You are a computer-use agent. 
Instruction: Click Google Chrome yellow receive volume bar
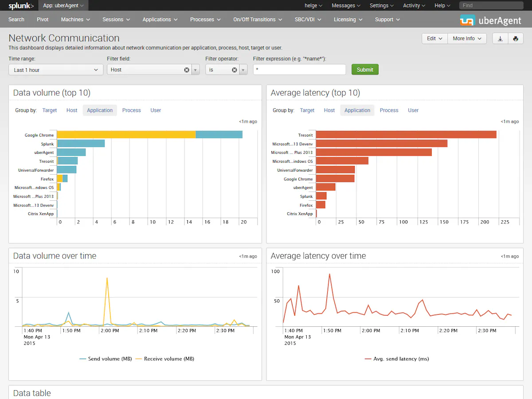(126, 135)
